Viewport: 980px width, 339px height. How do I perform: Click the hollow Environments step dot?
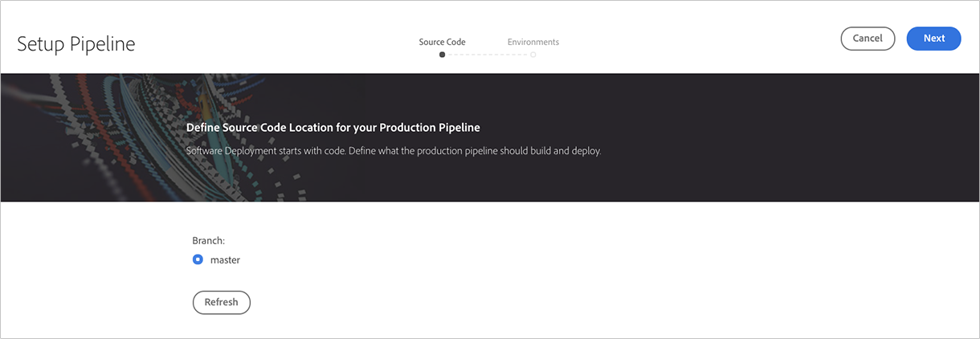pos(533,55)
